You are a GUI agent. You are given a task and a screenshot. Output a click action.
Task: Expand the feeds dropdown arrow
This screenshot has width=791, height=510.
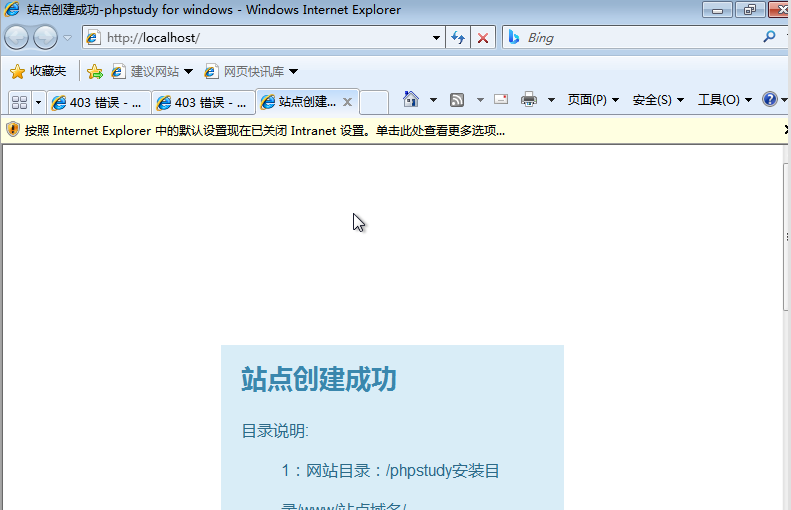[480, 100]
